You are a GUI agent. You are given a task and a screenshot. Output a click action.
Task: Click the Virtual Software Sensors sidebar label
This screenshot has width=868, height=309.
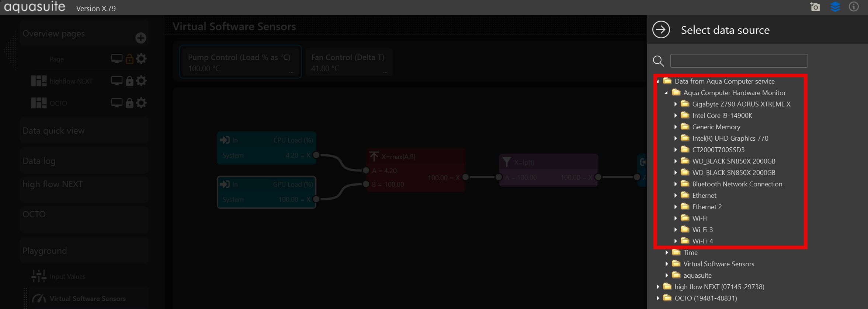pos(88,298)
